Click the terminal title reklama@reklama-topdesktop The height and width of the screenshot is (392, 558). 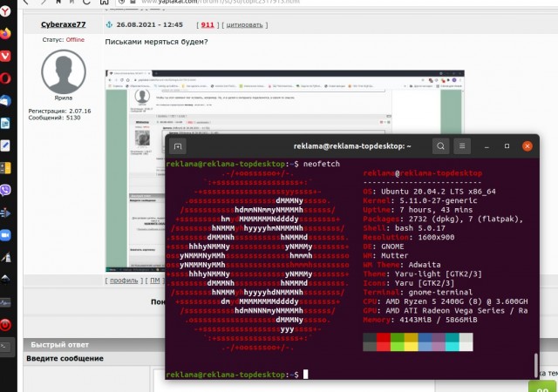352,146
